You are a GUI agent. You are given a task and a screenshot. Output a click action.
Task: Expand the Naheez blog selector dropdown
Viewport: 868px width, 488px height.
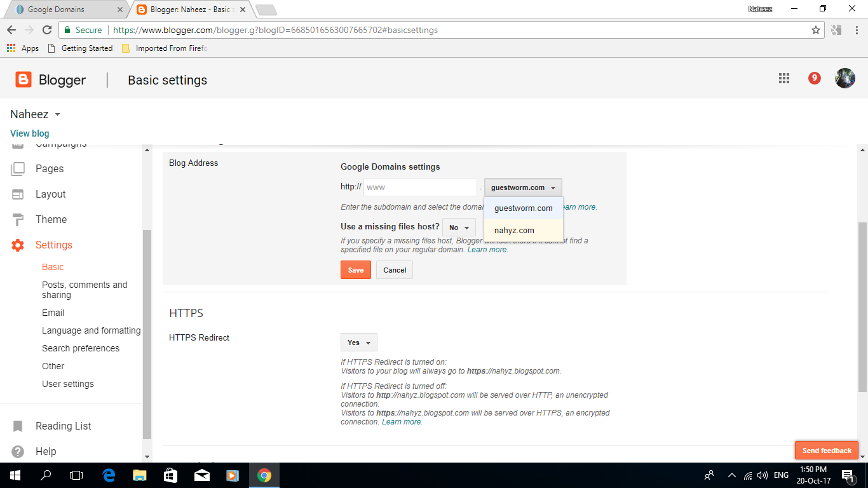57,115
